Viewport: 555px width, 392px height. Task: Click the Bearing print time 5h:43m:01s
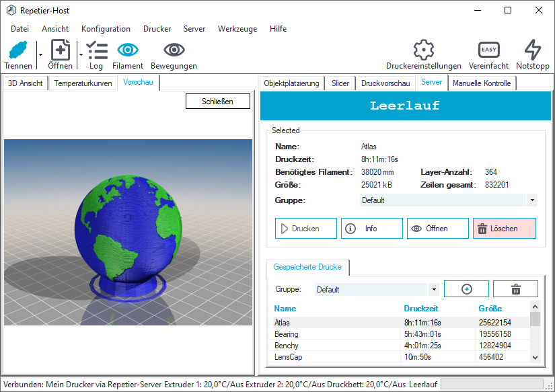(x=422, y=334)
